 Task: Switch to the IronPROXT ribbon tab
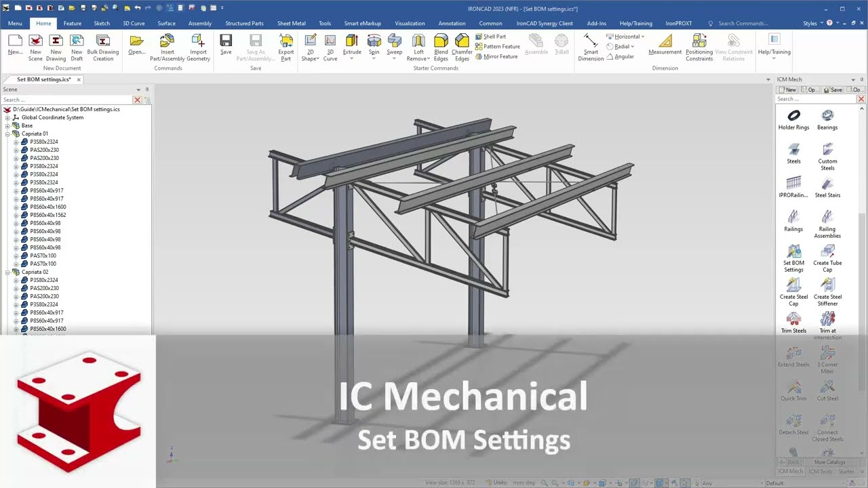679,23
